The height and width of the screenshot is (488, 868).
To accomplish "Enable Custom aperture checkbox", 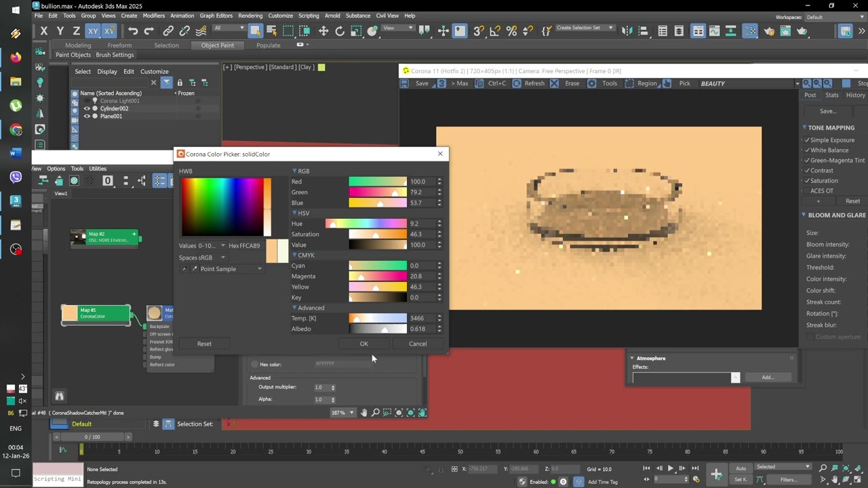I will pos(810,337).
